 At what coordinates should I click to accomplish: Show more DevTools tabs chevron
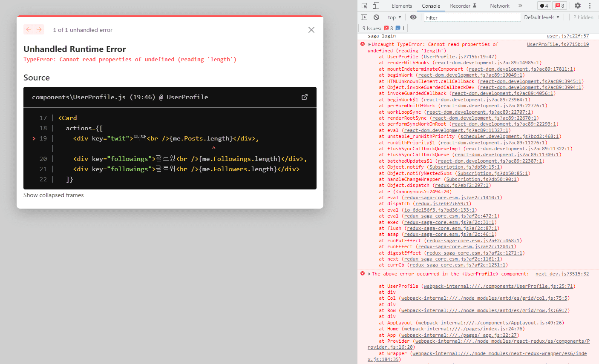[520, 6]
